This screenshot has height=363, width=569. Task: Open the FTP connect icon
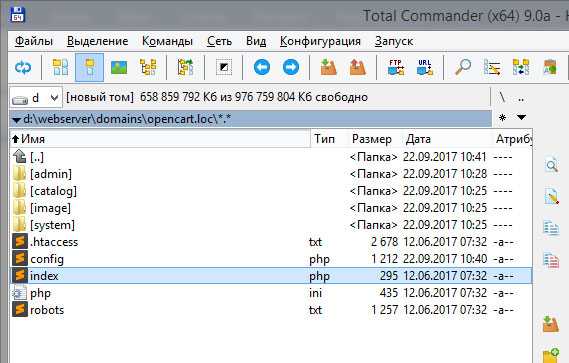tap(396, 68)
